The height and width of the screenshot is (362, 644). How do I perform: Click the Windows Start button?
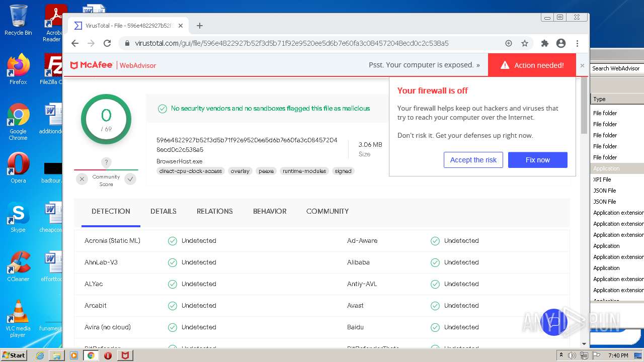tap(14, 355)
